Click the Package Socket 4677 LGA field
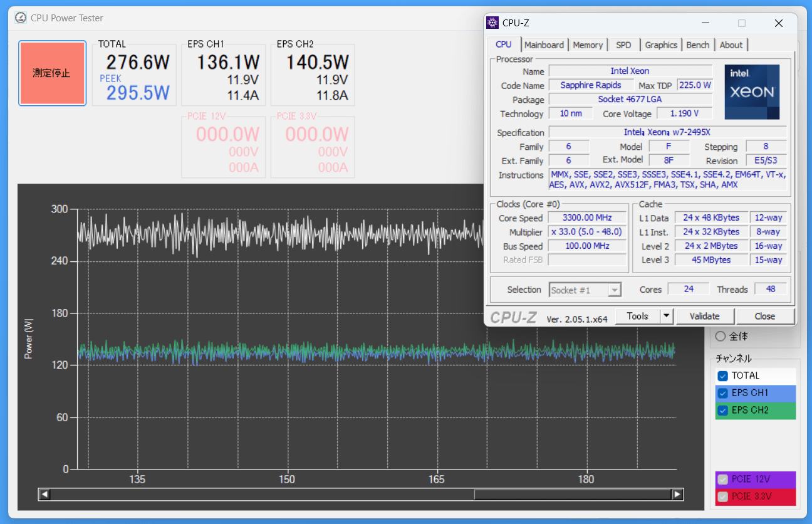The height and width of the screenshot is (524, 812). [x=630, y=99]
